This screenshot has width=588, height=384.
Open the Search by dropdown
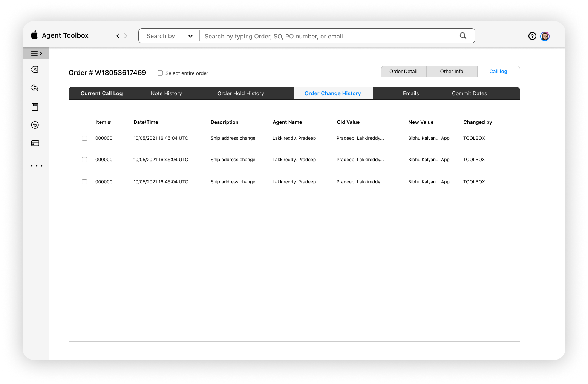click(168, 36)
